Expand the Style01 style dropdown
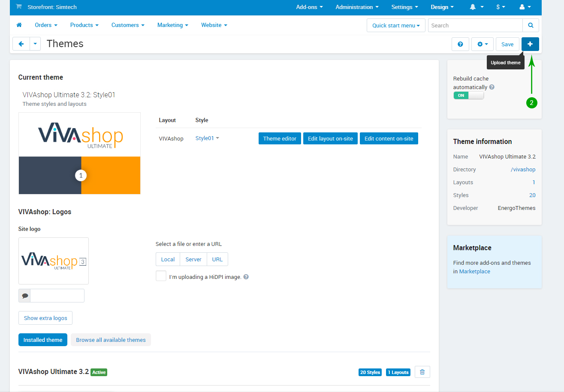This screenshot has width=564, height=392. [x=207, y=138]
